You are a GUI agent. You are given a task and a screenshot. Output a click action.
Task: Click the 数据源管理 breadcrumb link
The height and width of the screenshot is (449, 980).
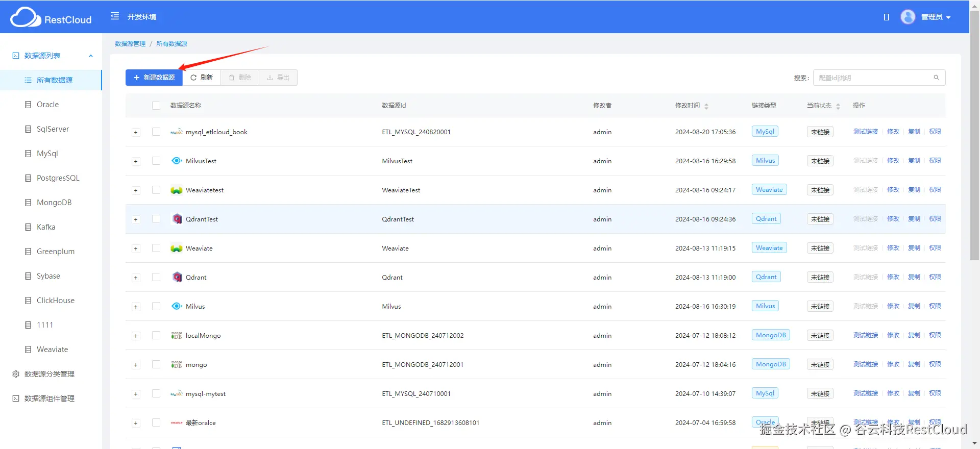tap(130, 44)
